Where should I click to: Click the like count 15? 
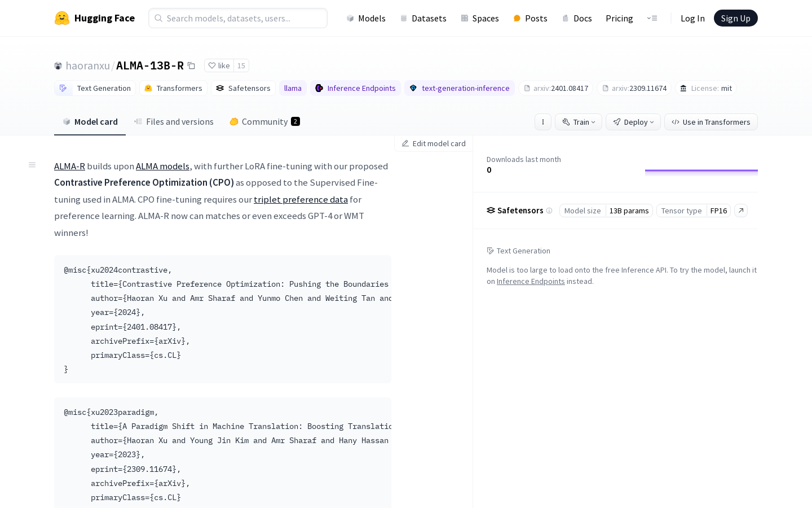(241, 65)
